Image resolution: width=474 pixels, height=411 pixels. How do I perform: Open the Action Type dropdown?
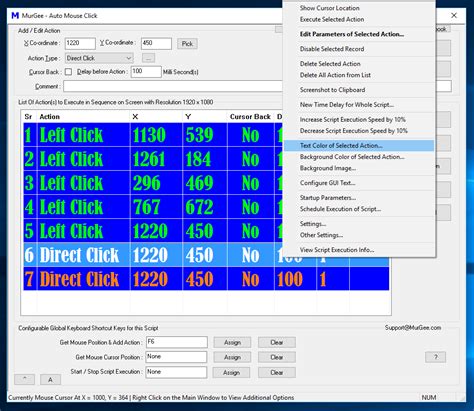click(x=99, y=58)
